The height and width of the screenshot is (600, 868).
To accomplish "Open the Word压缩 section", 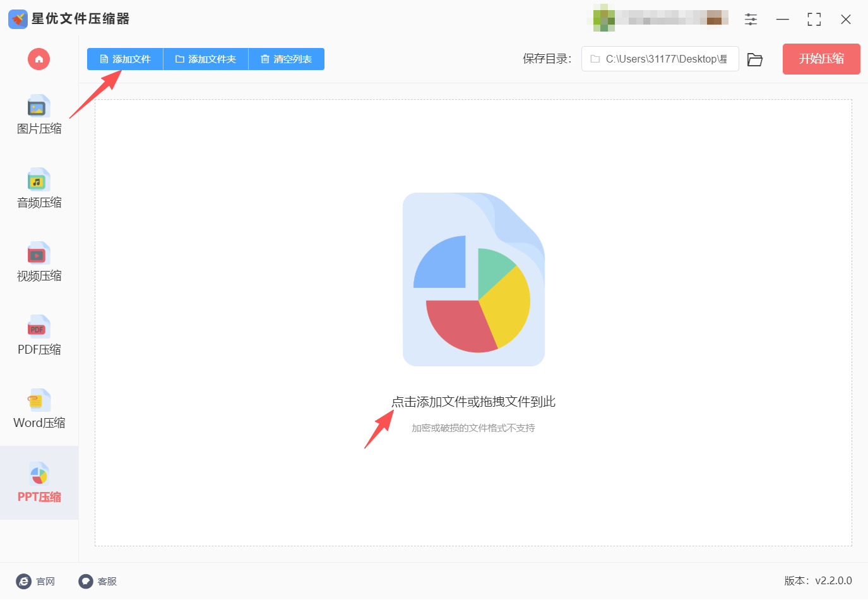I will tap(39, 409).
